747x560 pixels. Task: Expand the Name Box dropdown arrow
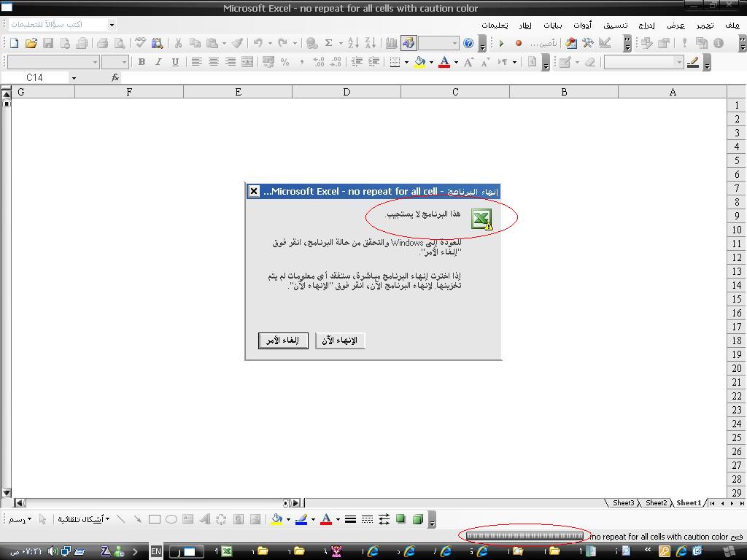74,77
